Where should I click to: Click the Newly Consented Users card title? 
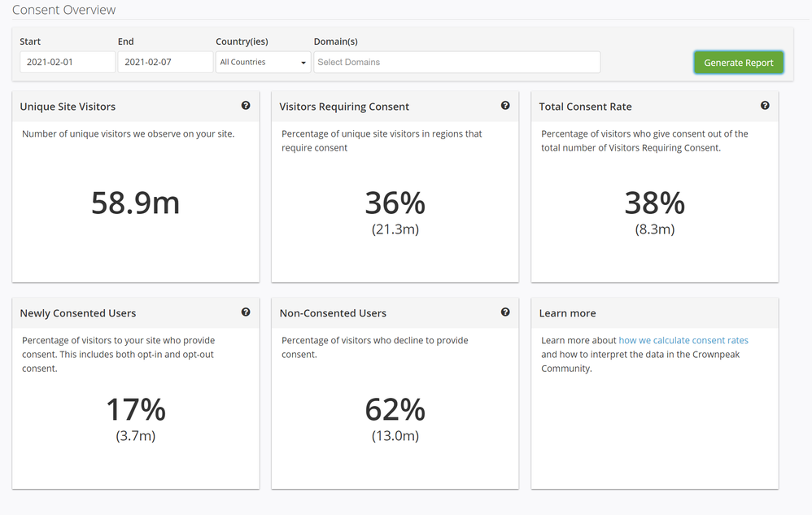coord(77,313)
